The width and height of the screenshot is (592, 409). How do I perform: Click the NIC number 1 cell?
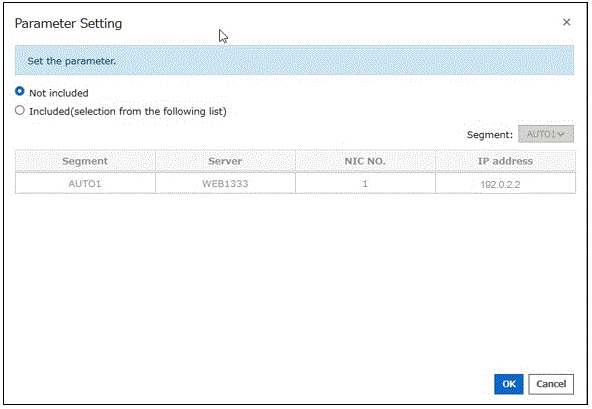365,184
